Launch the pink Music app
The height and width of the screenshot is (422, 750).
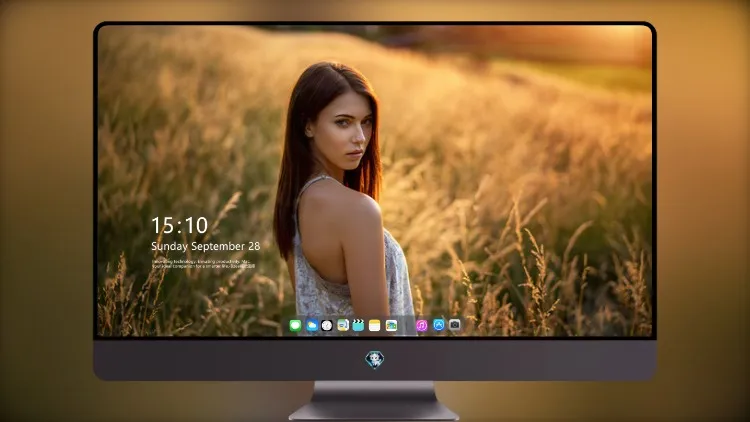coord(421,325)
